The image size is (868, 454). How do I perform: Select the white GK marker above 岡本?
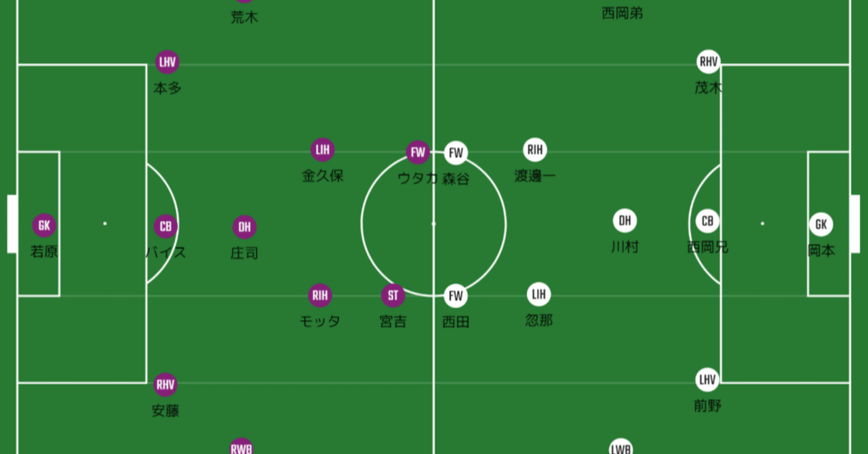821,224
